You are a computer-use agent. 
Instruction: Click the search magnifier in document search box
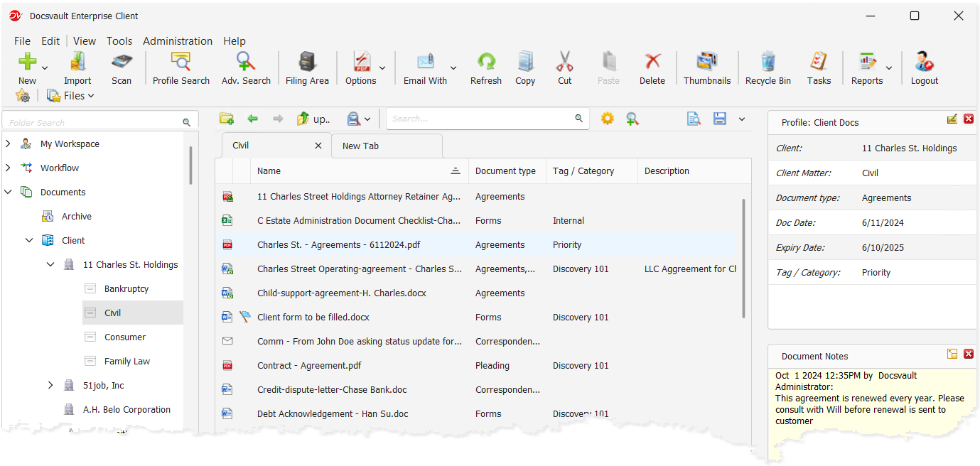pyautogui.click(x=579, y=119)
